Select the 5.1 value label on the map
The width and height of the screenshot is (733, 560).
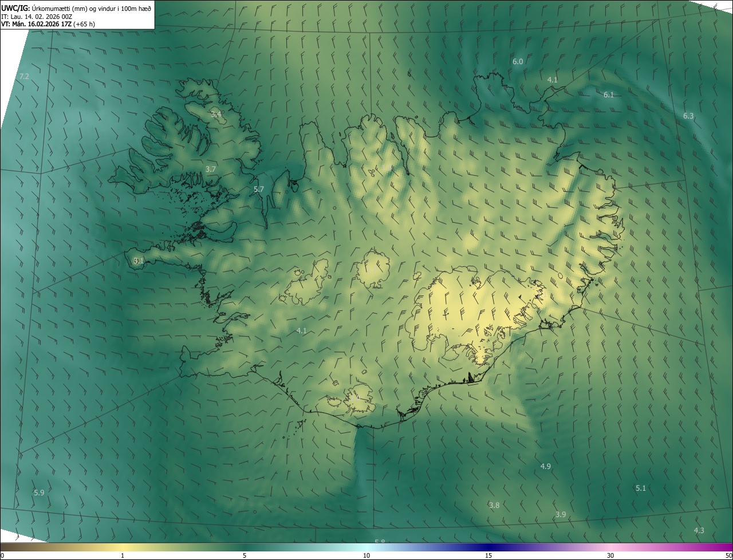coord(641,488)
